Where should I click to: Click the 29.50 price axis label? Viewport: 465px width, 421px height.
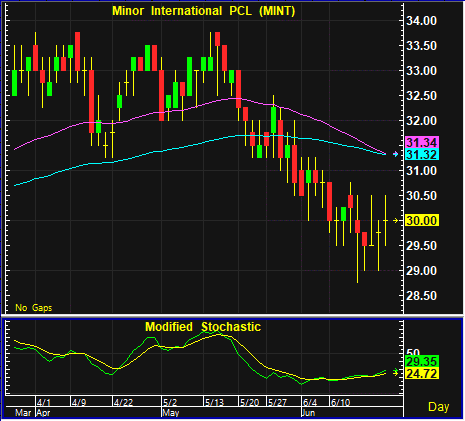(421, 246)
